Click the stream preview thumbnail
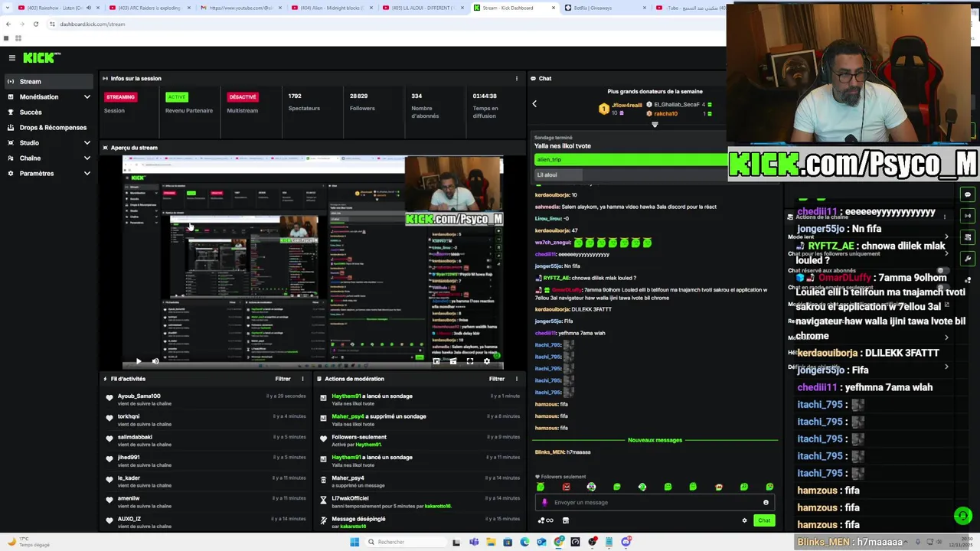 312,262
